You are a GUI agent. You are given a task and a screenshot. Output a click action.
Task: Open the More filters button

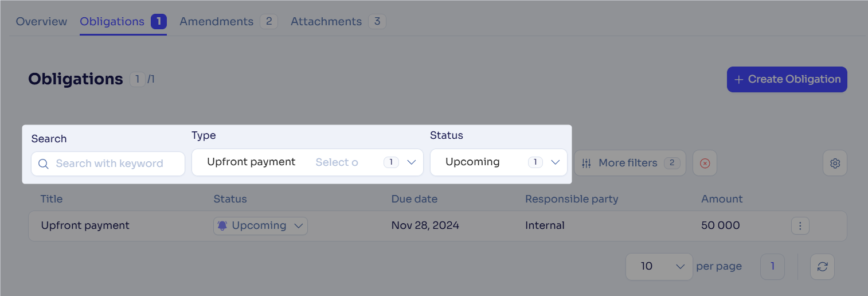pyautogui.click(x=630, y=163)
